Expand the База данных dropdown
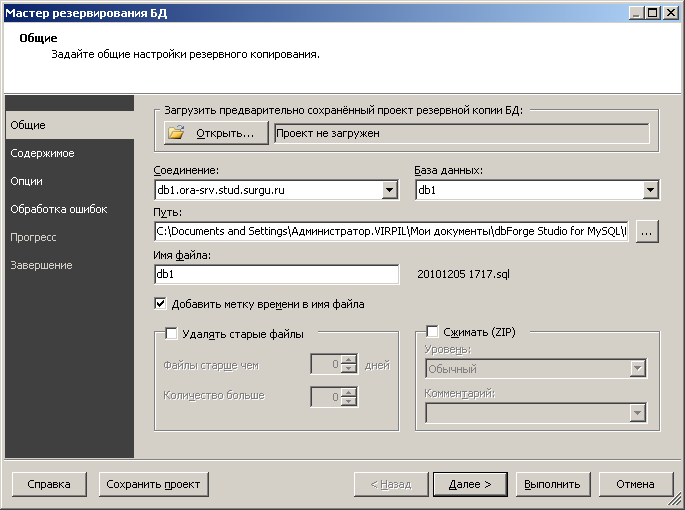685x510 pixels. 650,190
